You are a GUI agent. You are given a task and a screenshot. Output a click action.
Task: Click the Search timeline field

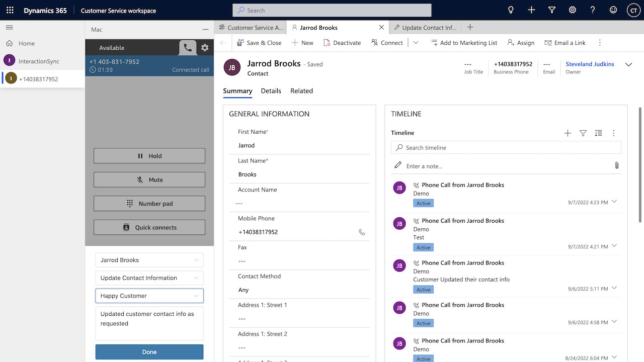[506, 147]
